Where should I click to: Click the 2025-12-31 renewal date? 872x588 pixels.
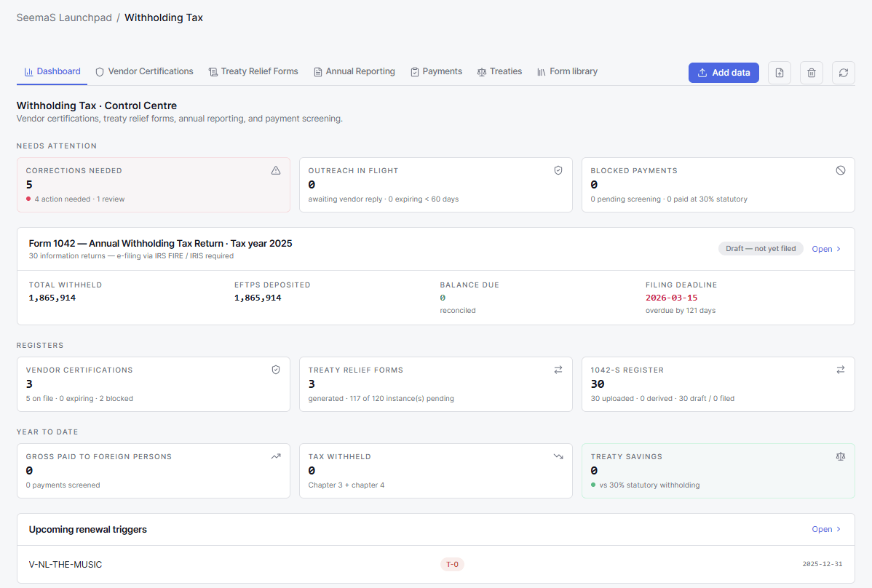[822, 564]
